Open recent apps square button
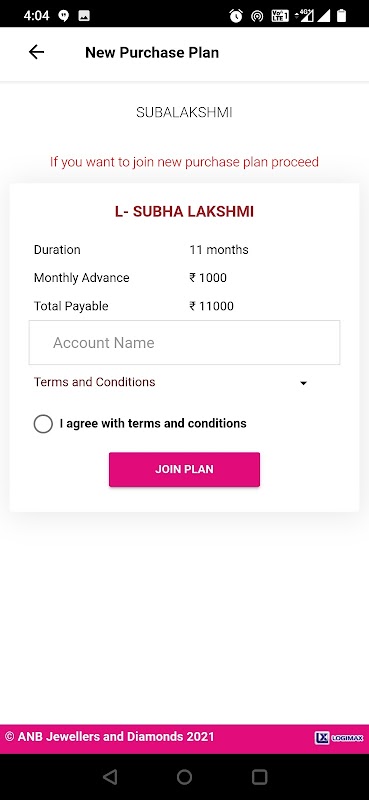Viewport: 369px width, 800px height. 259,777
